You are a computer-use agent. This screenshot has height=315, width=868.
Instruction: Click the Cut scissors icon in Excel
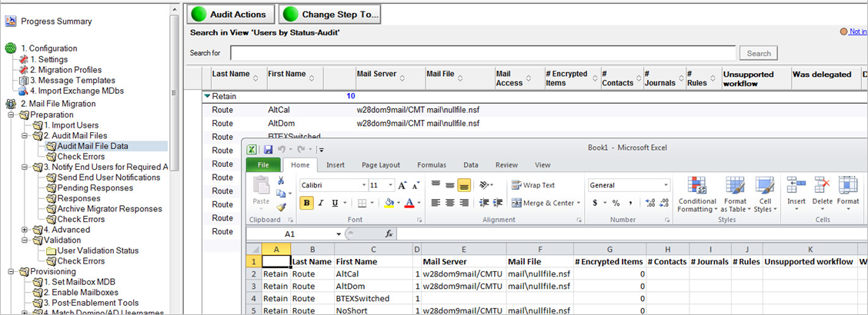(x=281, y=180)
